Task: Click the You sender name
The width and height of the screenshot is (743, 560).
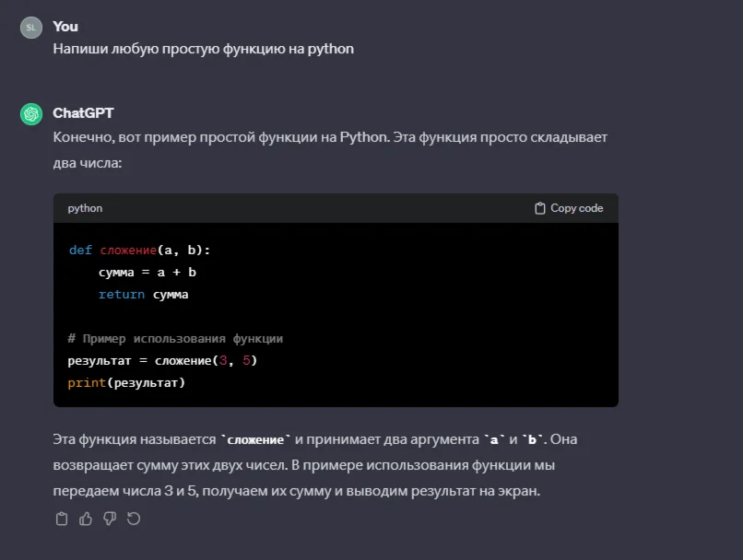Action: tap(65, 27)
